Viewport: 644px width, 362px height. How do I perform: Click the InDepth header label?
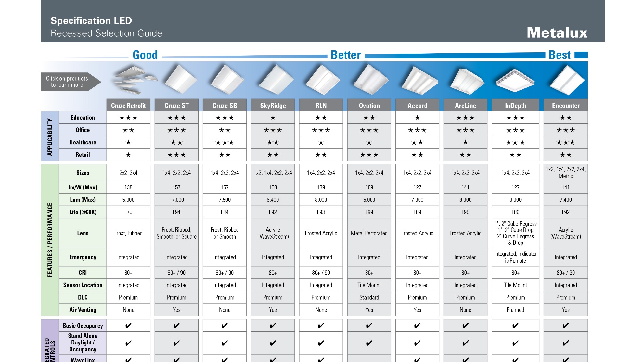[x=515, y=105]
